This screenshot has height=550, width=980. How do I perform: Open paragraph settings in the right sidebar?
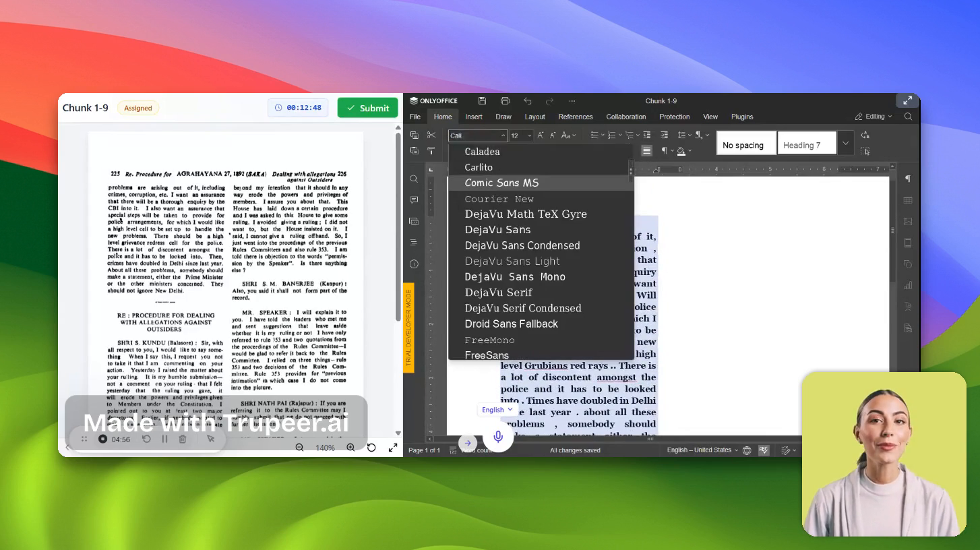908,179
